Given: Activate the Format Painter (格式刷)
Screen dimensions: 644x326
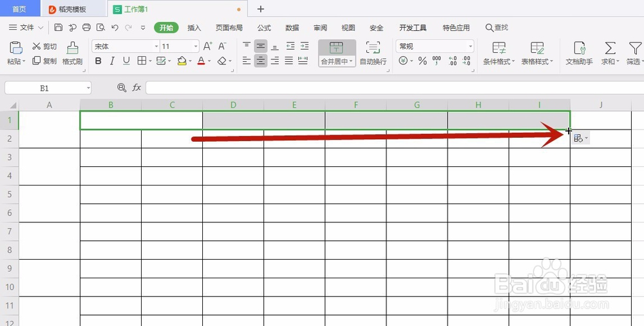Looking at the screenshot, I should (x=72, y=53).
